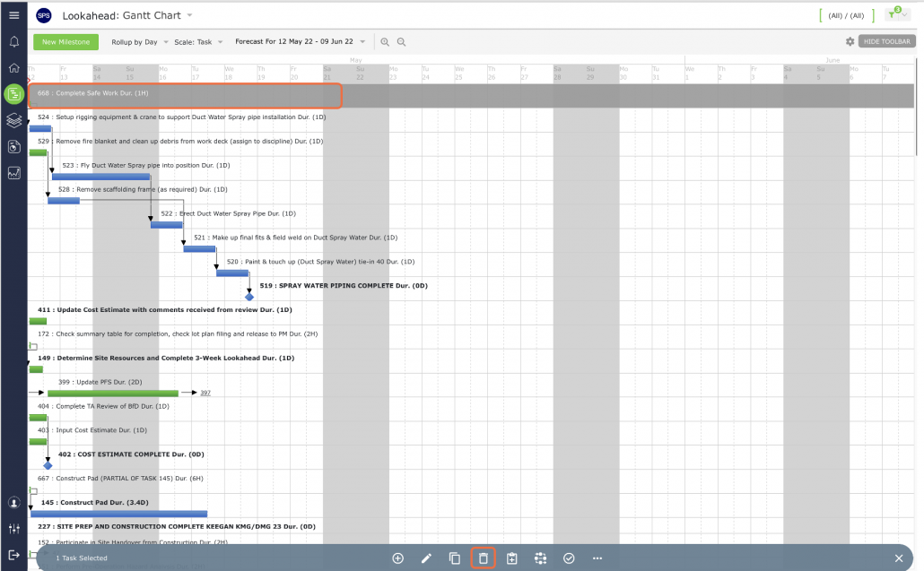Image resolution: width=924 pixels, height=571 pixels.
Task: Edit selected task with pencil icon
Action: [x=426, y=558]
